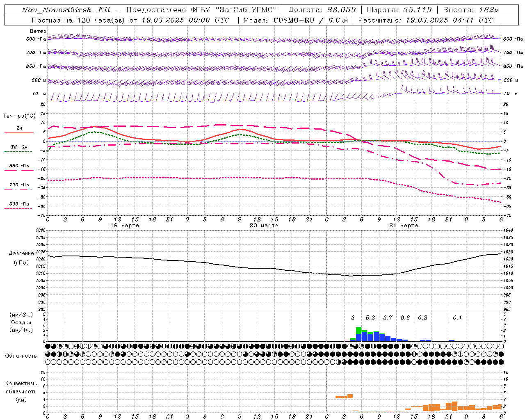
Task: Click the 700 гПа entry in temperature legend
Action: [19, 185]
